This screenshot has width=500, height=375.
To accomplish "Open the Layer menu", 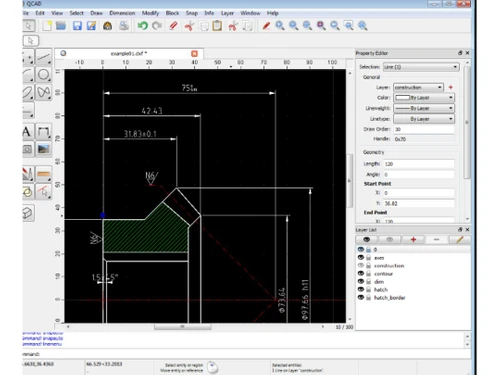I will (227, 13).
